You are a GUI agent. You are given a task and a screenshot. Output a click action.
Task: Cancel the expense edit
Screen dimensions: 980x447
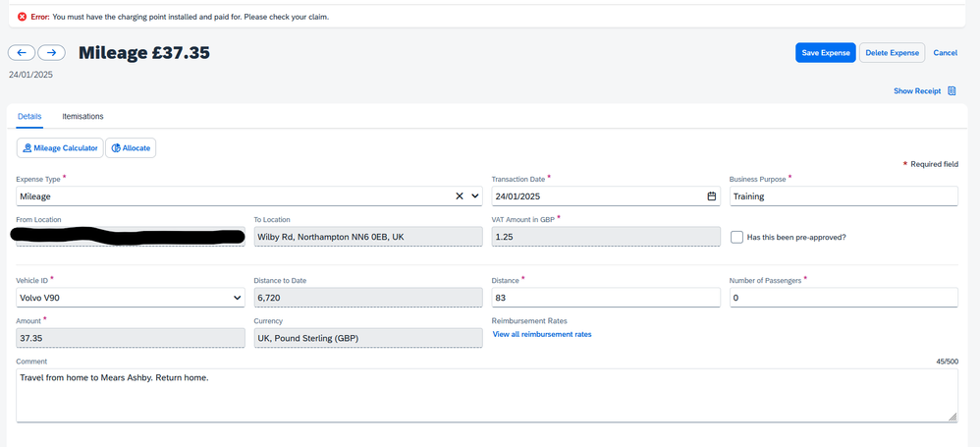point(945,53)
